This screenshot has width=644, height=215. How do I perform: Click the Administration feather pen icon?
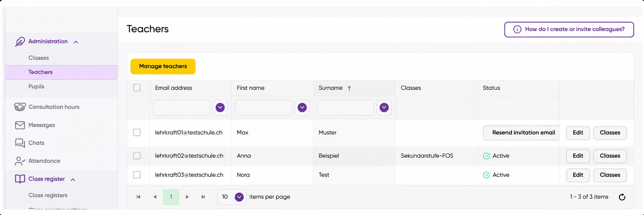coord(20,42)
